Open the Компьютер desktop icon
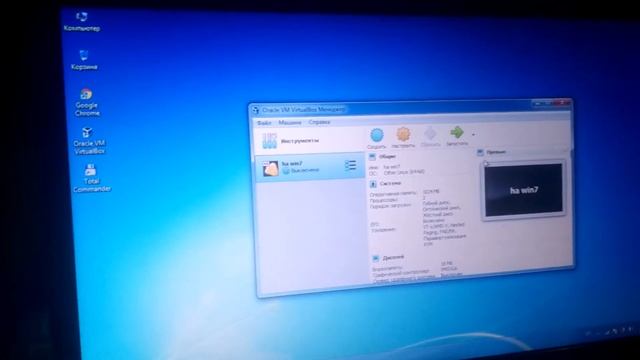The height and width of the screenshot is (360, 640). coord(82,21)
